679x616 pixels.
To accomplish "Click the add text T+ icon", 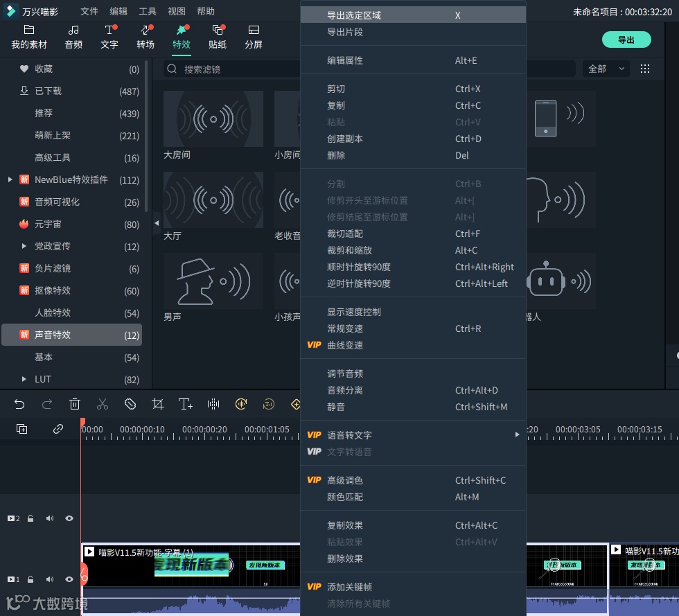I will point(186,404).
